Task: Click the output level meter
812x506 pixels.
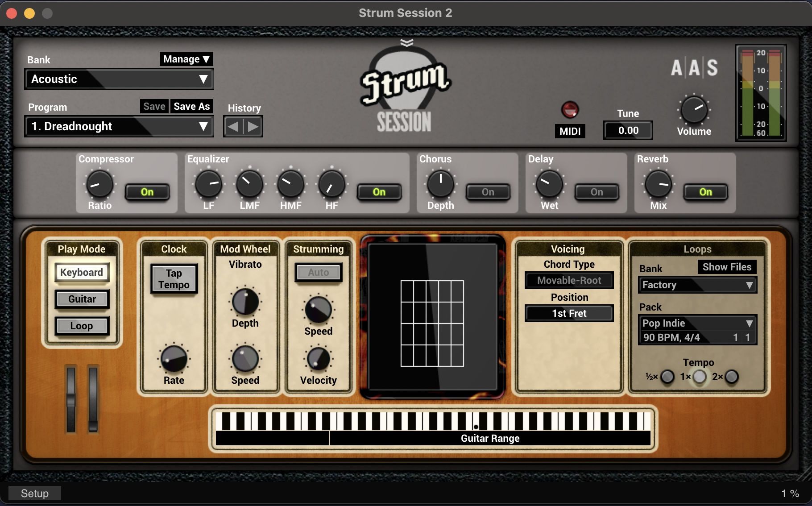Action: pyautogui.click(x=761, y=93)
